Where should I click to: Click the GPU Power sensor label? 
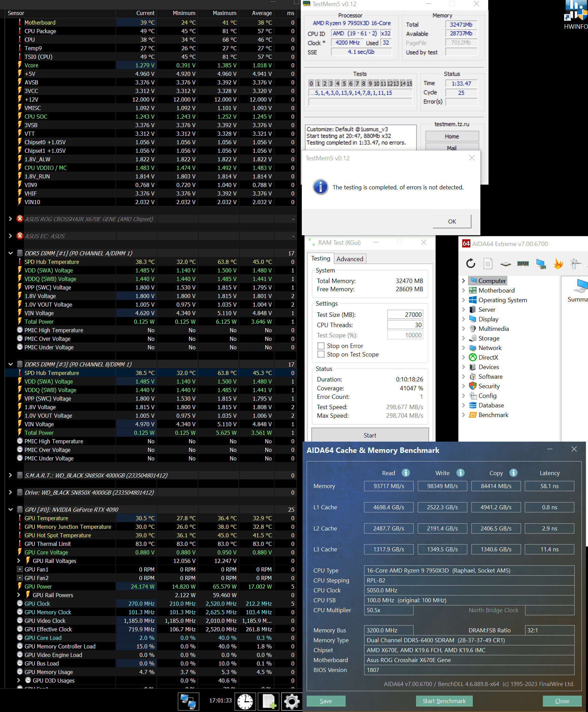tap(38, 587)
